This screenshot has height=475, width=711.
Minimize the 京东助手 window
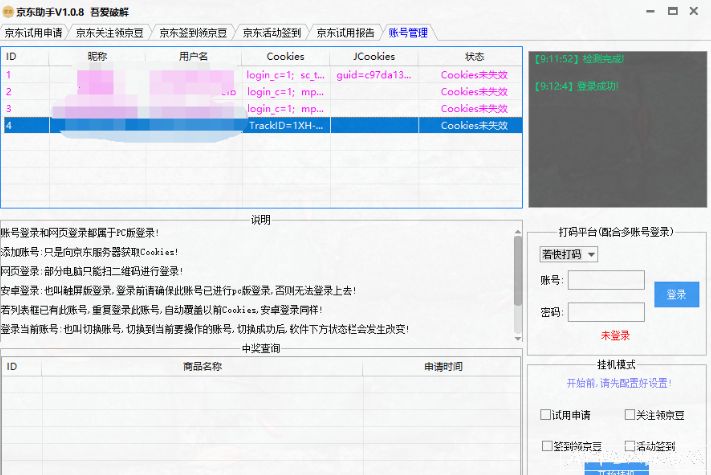(x=650, y=11)
